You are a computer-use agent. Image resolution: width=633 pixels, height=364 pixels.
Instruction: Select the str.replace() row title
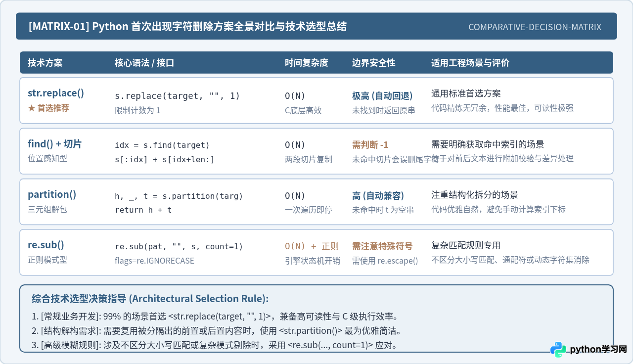point(56,93)
